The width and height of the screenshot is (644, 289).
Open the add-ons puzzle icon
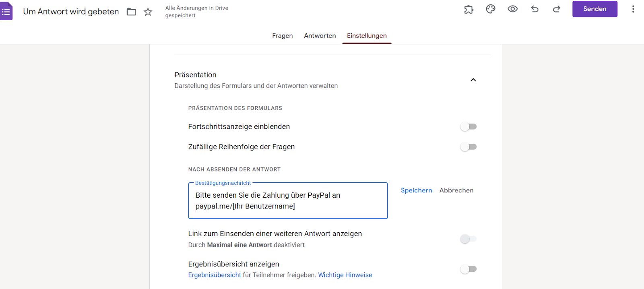[x=469, y=9]
